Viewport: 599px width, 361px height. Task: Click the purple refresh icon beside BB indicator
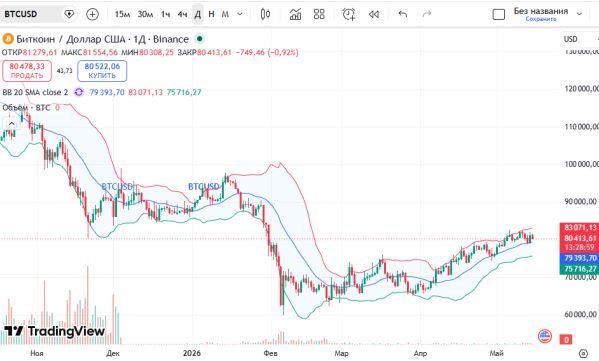pos(79,92)
